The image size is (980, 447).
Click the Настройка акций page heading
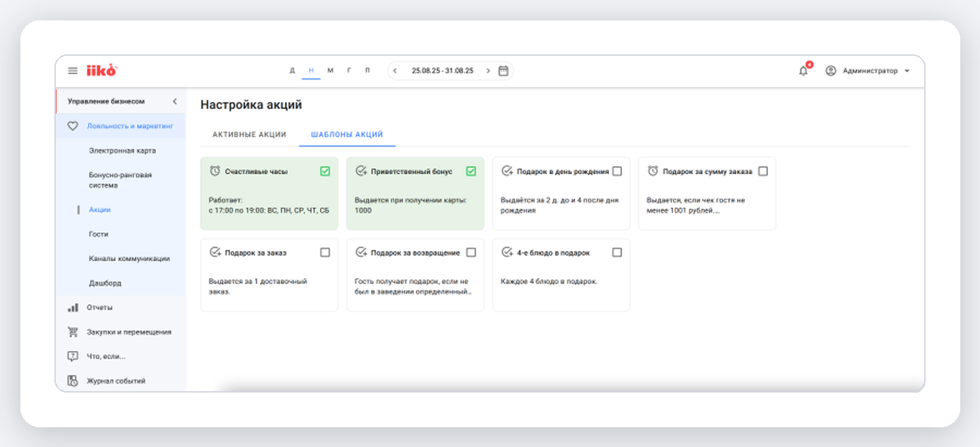click(x=251, y=105)
